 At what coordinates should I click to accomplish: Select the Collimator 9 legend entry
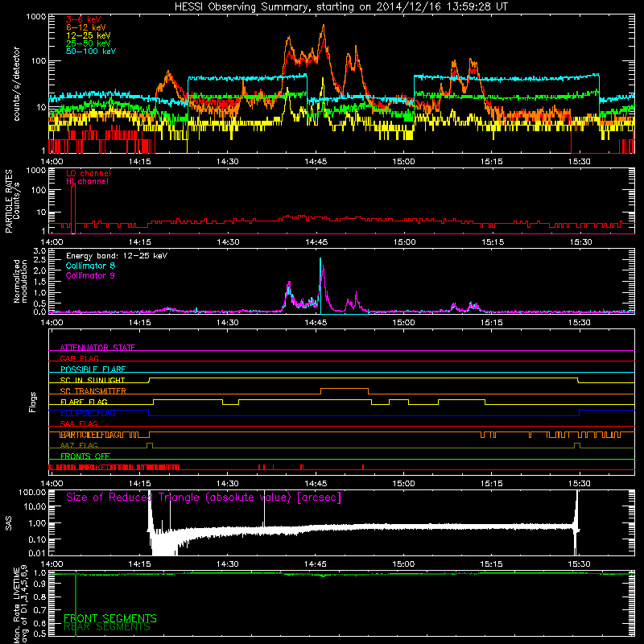(90, 276)
